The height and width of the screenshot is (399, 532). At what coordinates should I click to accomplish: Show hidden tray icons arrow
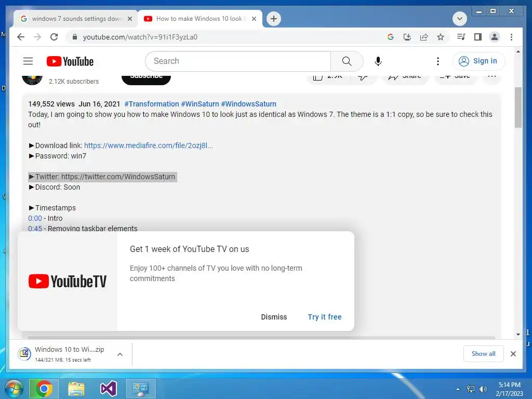(458, 389)
